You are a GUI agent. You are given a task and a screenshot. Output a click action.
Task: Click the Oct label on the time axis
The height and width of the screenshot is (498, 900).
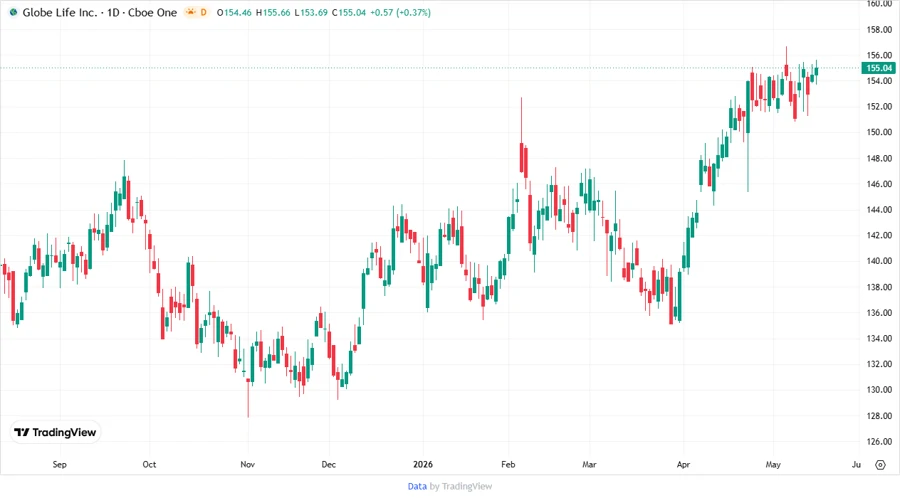(x=149, y=464)
